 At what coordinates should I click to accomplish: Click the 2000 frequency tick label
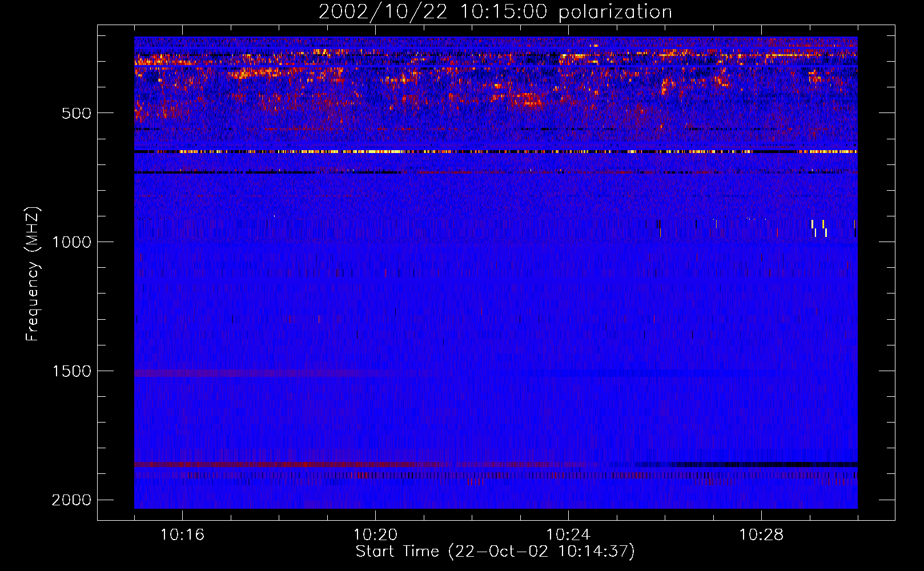(x=71, y=500)
